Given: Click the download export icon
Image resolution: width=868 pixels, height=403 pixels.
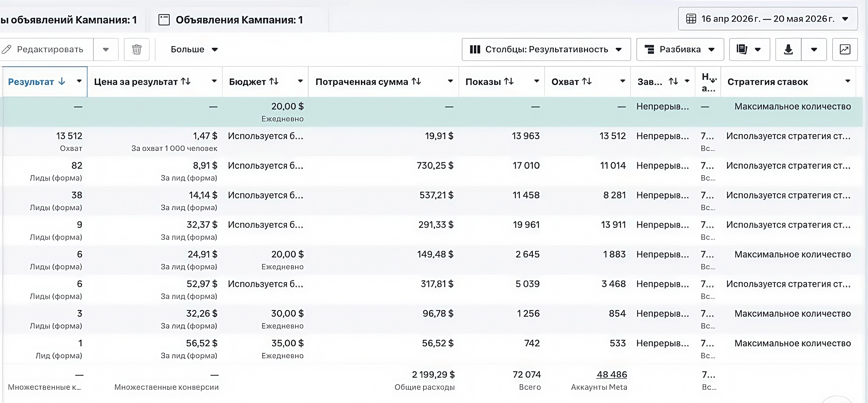Looking at the screenshot, I should coord(788,49).
